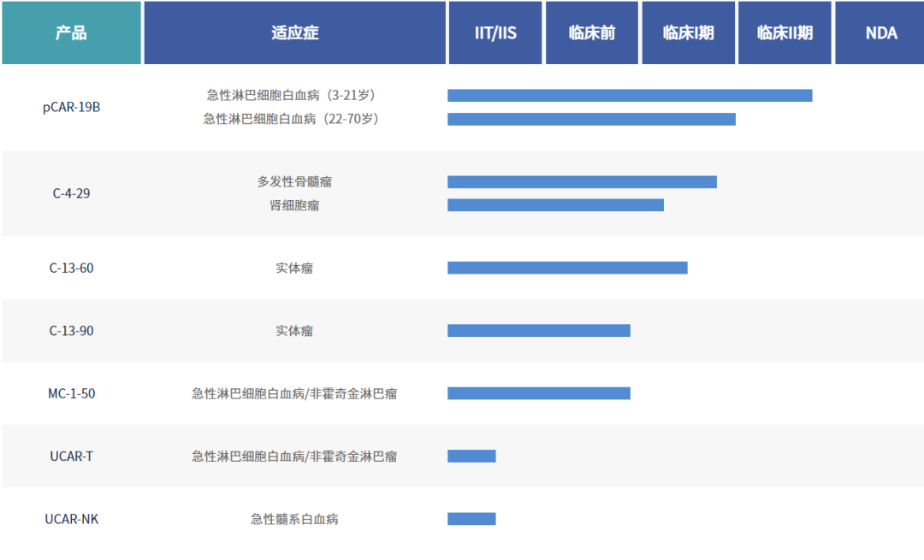
Task: Click the 产品 column header
Action: coord(71,33)
